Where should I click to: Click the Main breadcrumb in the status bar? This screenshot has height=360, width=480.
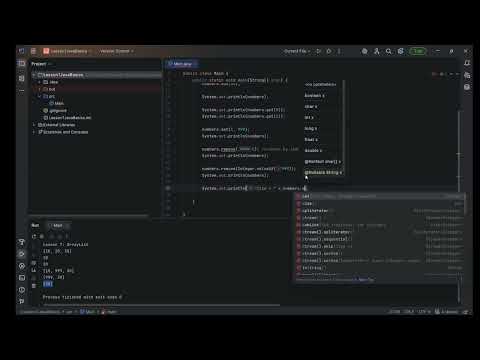click(88, 312)
